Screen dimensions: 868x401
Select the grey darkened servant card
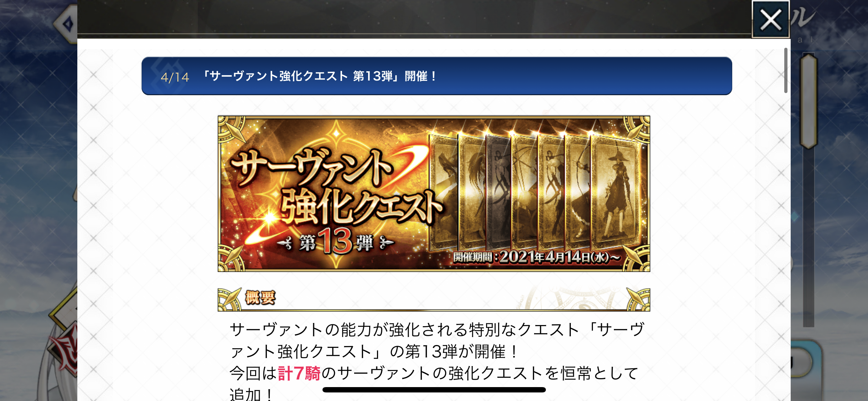click(498, 192)
